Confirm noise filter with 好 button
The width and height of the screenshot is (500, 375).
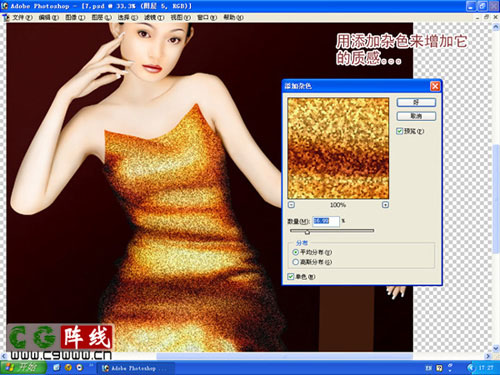tap(416, 102)
